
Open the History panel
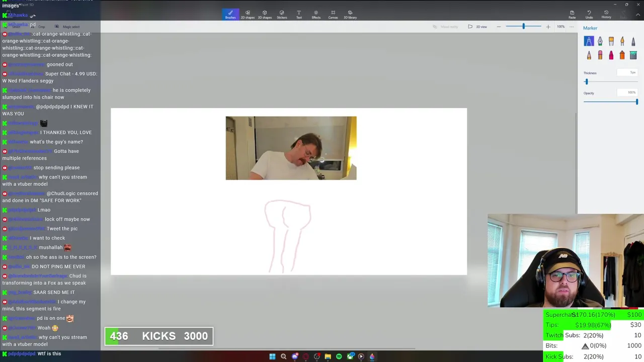[606, 15]
